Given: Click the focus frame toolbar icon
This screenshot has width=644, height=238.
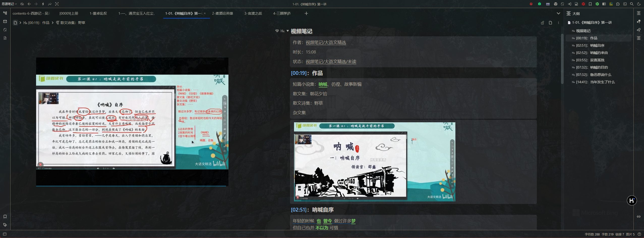Looking at the screenshot, I should (57, 4).
